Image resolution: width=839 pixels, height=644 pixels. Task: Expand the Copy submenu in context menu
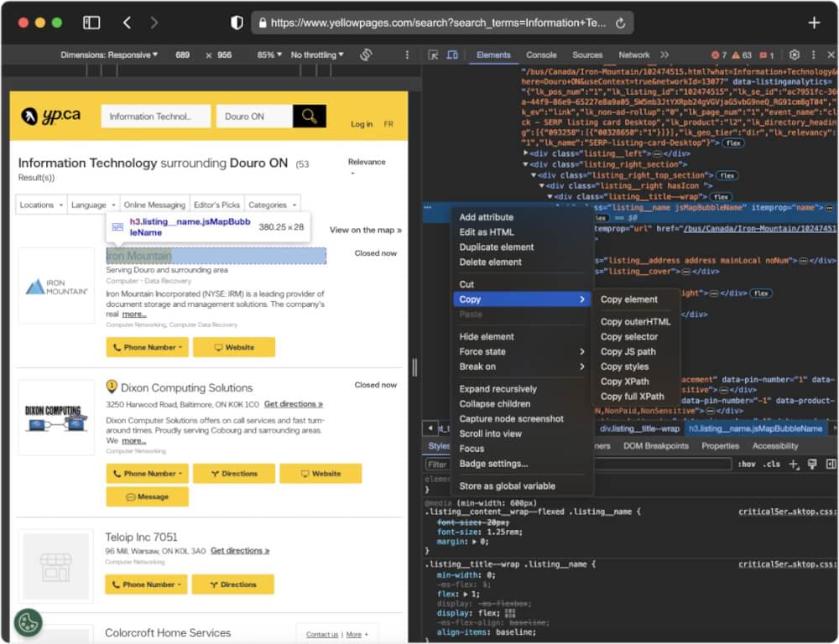(x=477, y=299)
